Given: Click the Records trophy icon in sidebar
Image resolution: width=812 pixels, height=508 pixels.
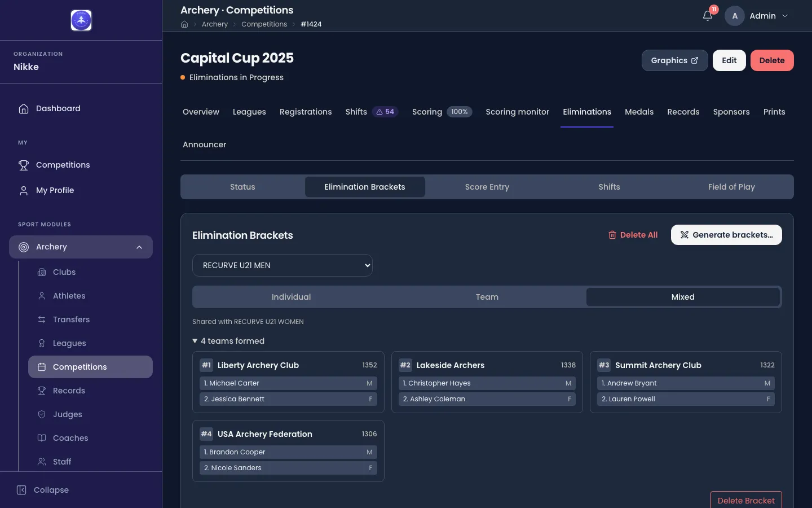Looking at the screenshot, I should [x=42, y=391].
